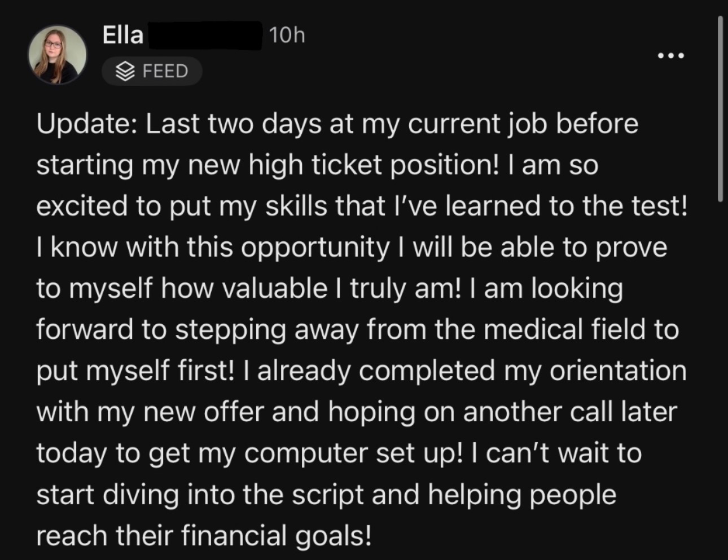728x560 pixels.
Task: Select the FEED pill button under Ella's name
Action: pyautogui.click(x=152, y=71)
